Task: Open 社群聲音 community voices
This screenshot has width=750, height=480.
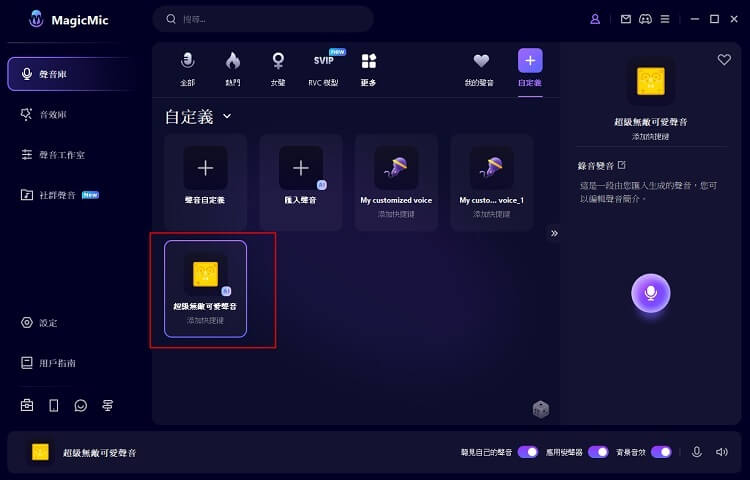Action: pyautogui.click(x=59, y=195)
